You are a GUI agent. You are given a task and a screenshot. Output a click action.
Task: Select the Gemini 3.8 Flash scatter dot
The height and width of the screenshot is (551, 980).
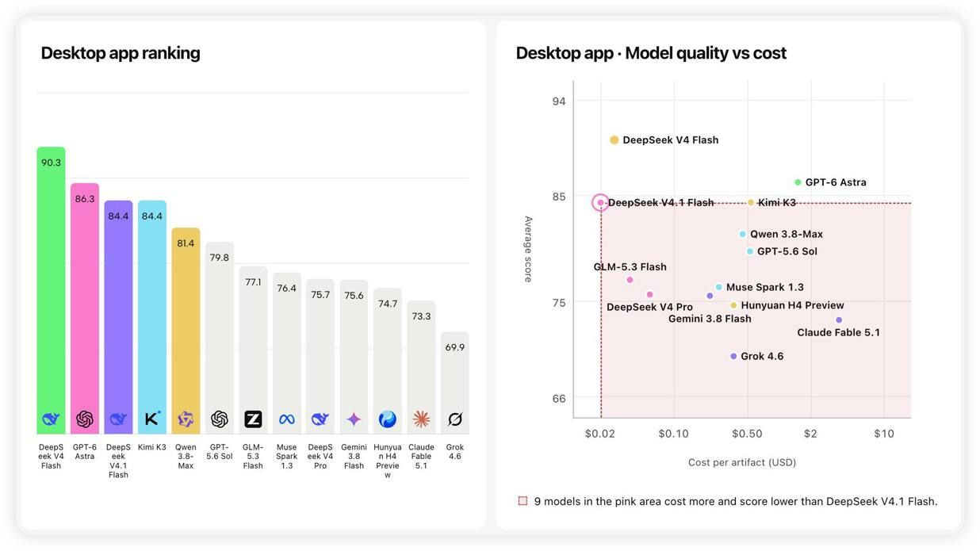(x=710, y=296)
